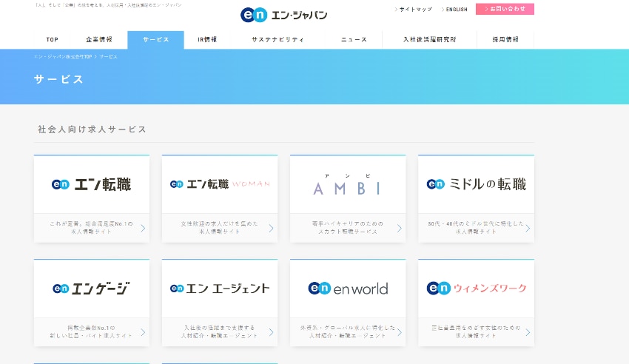Click arrow beside エン転職 WOMAN description
Image resolution: width=629 pixels, height=364 pixels.
pyautogui.click(x=271, y=228)
